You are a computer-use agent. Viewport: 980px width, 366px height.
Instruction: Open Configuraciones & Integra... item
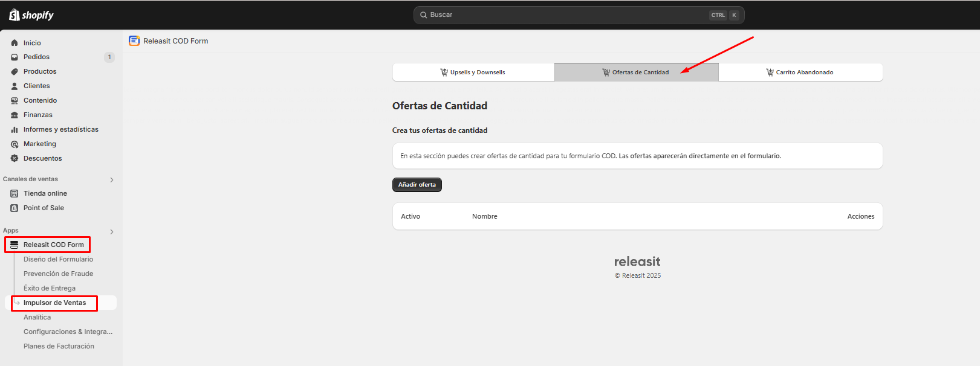point(68,332)
